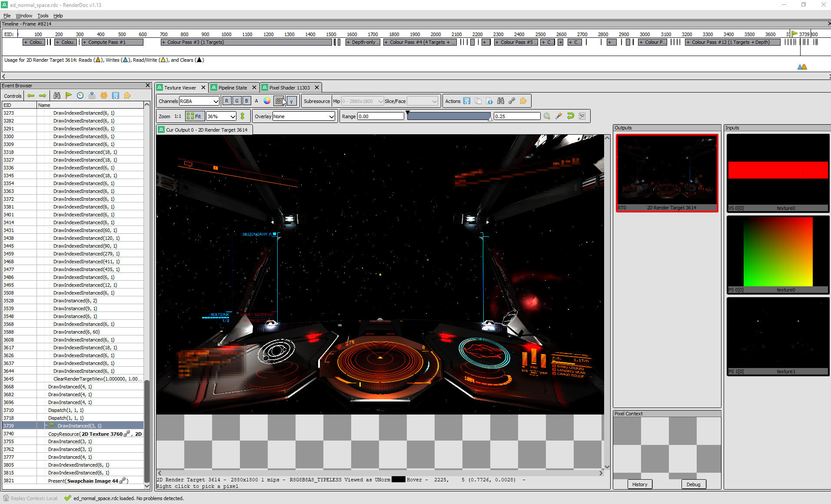Click the flip vertically green arrow icon
The image size is (831, 504).
[x=243, y=116]
